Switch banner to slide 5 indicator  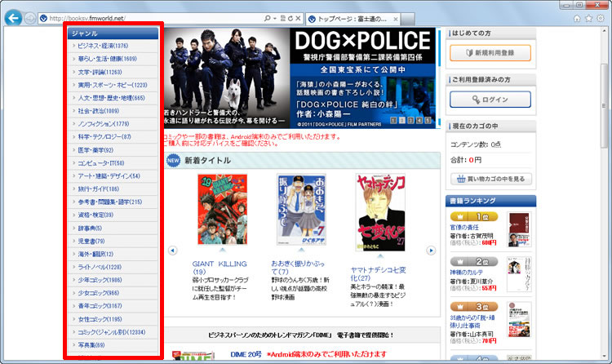(428, 120)
